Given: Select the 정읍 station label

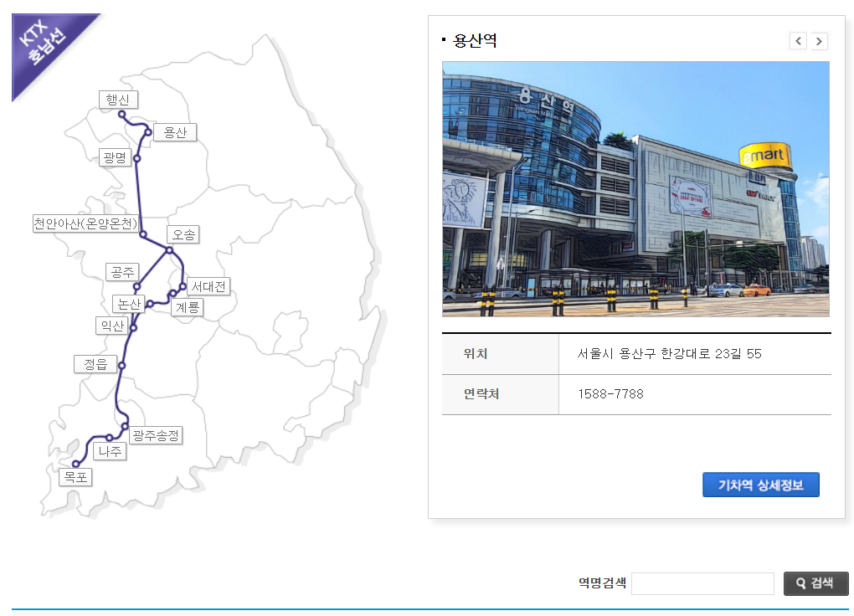Looking at the screenshot, I should point(95,364).
